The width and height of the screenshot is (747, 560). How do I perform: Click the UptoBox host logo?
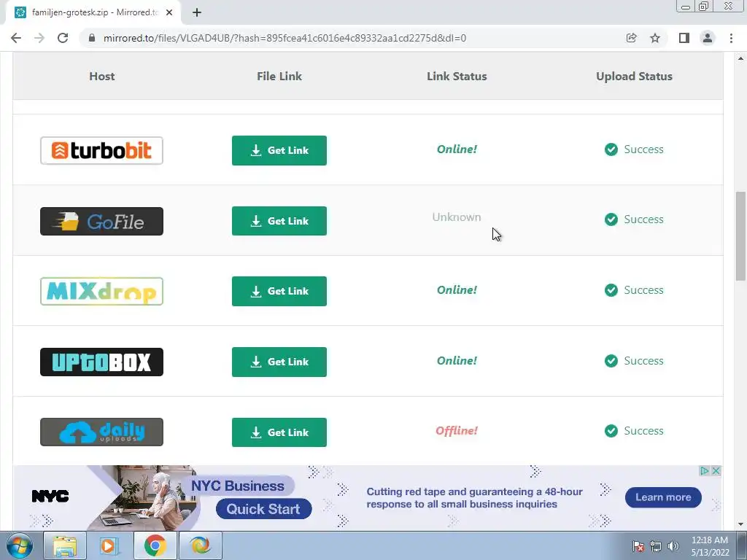click(x=101, y=362)
